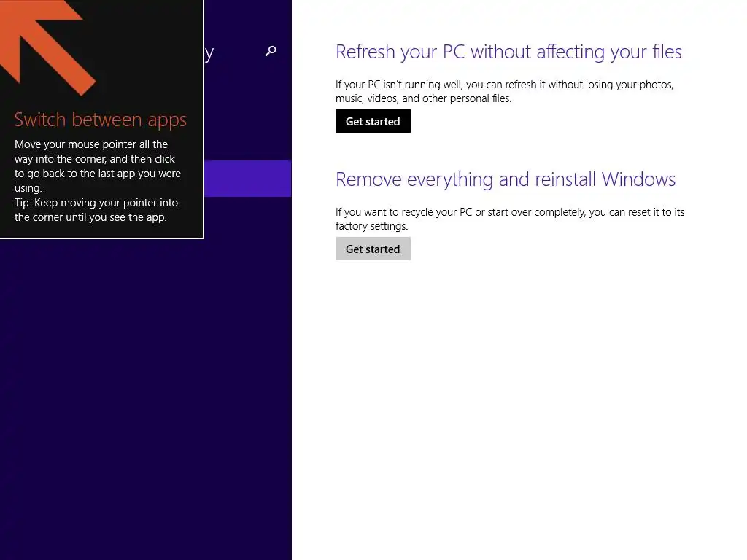Click tip text 'Tip: Keep moving your pointer into'

click(96, 203)
